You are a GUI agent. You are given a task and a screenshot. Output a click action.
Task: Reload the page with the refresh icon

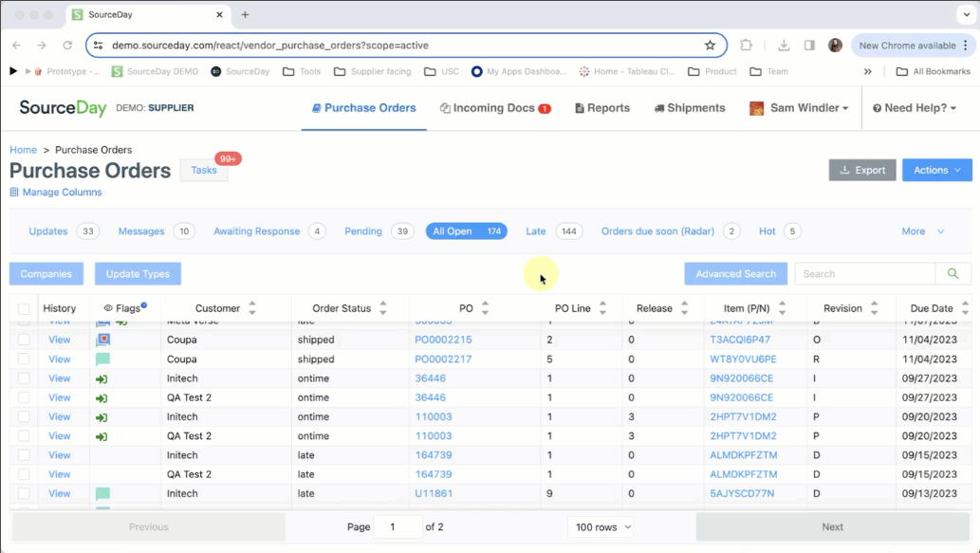tap(67, 45)
